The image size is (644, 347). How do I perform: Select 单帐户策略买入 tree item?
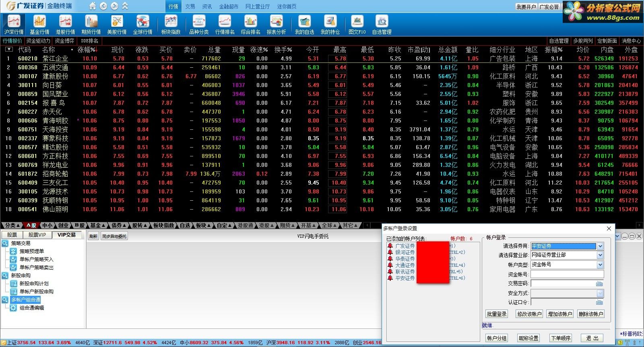tap(37, 259)
